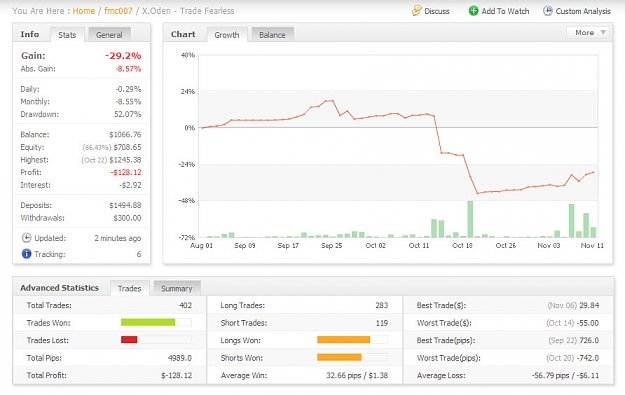The image size is (625, 395).
Task: Click the Daily value -0.29%
Action: coord(128,89)
